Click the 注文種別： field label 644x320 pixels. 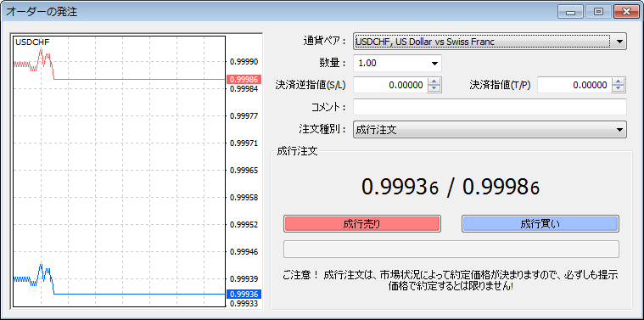pyautogui.click(x=322, y=129)
